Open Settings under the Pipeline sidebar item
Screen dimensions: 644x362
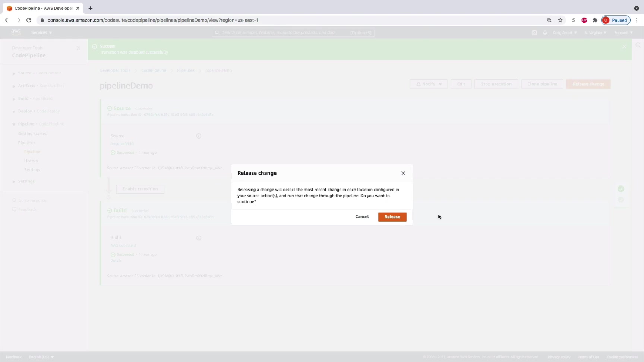click(32, 170)
